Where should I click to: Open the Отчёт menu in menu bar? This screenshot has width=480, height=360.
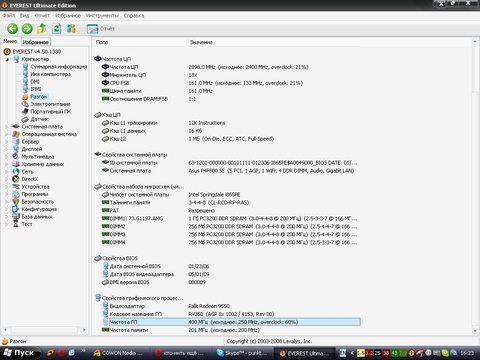pos(42,16)
